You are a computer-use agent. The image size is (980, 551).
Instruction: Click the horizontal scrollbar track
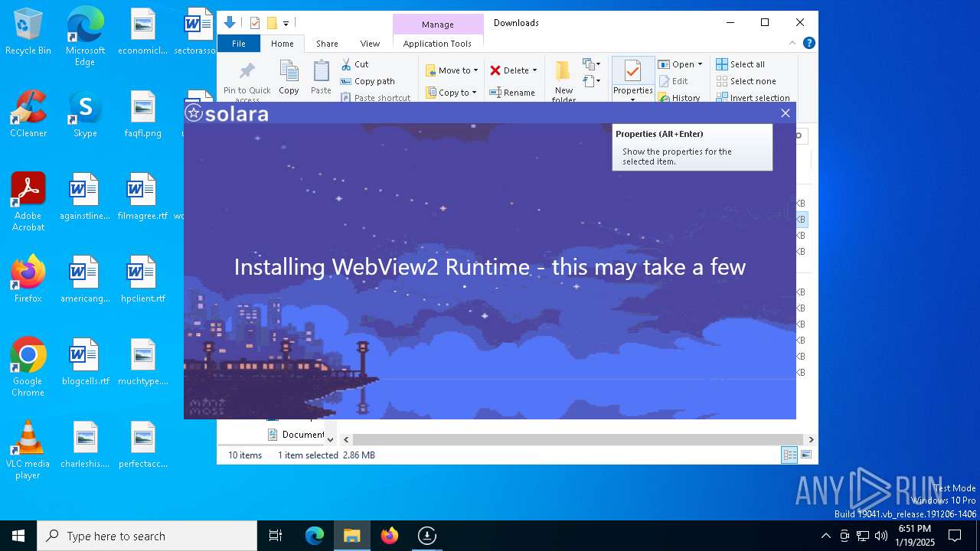point(578,439)
